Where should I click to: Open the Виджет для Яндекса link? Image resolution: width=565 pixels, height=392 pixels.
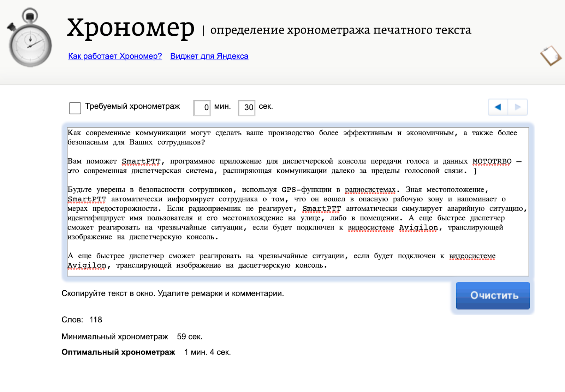pos(209,56)
